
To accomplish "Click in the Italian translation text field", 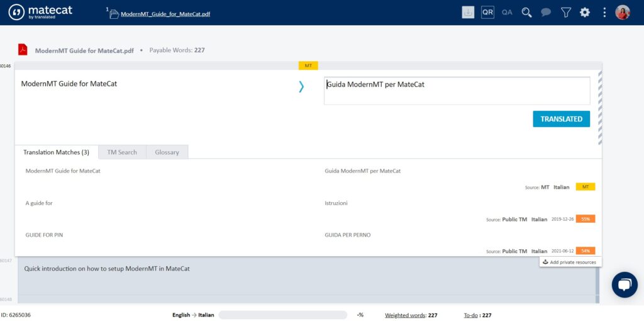I will coord(457,91).
